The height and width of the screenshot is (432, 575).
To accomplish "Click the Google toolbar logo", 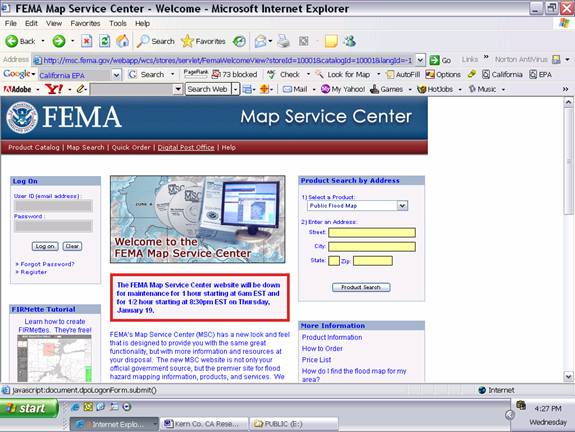I will (17, 74).
